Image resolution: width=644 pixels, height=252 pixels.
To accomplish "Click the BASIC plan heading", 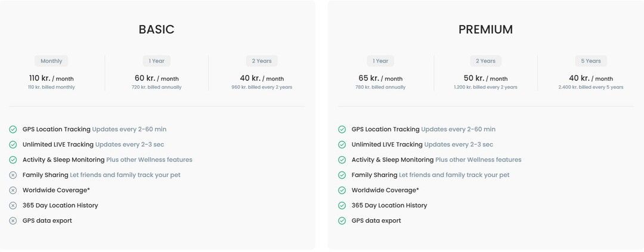I will (156, 29).
